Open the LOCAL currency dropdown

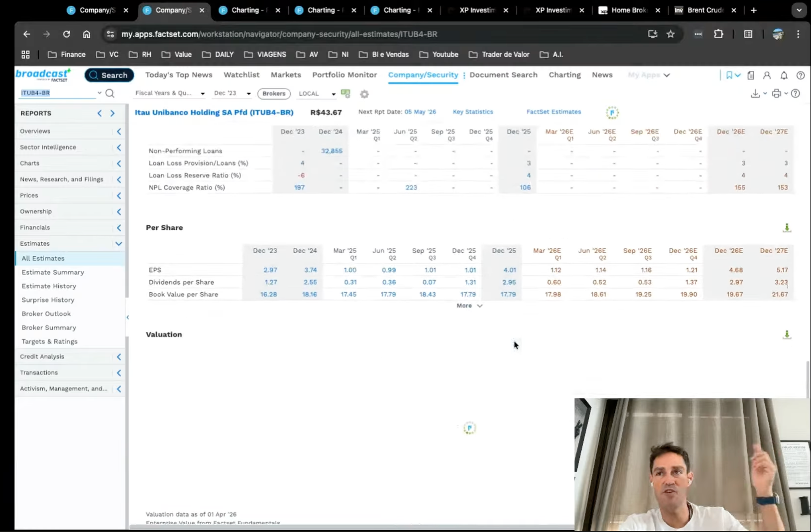[317, 94]
